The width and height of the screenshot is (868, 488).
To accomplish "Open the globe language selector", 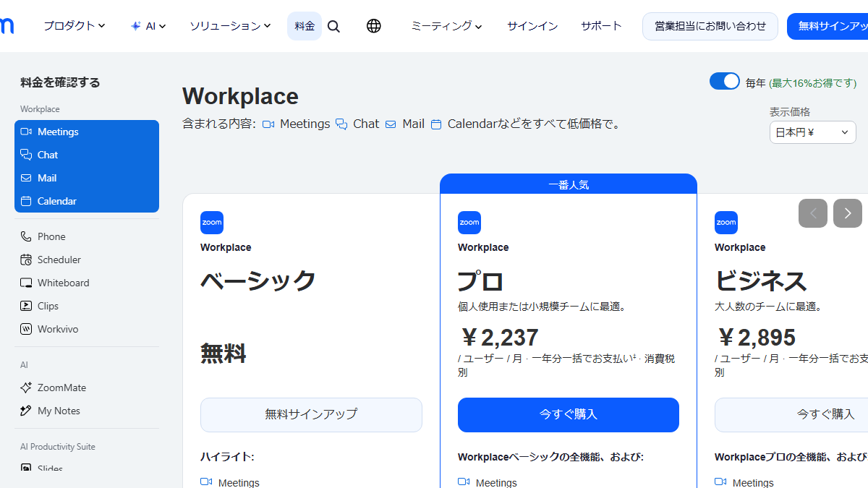I will 374,26.
